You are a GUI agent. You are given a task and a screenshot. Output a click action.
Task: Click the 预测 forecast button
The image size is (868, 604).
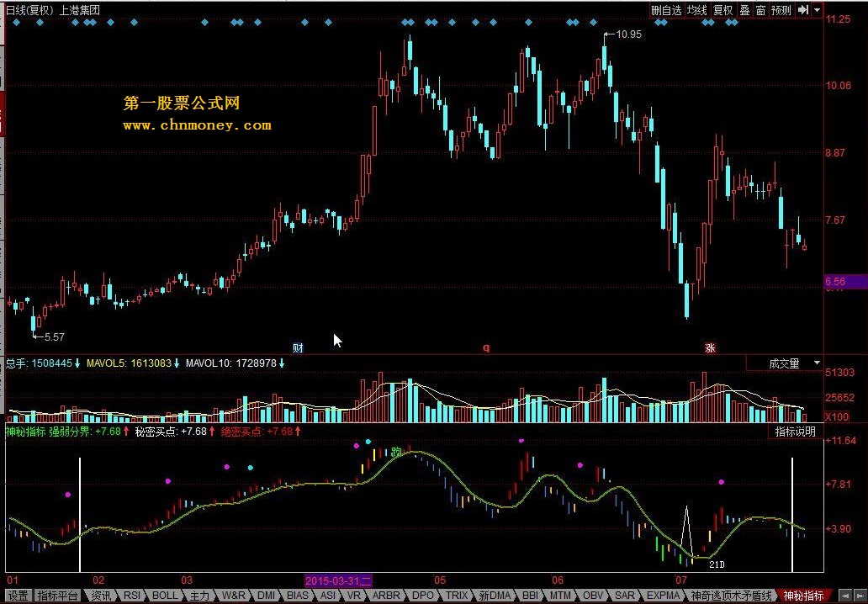(781, 10)
